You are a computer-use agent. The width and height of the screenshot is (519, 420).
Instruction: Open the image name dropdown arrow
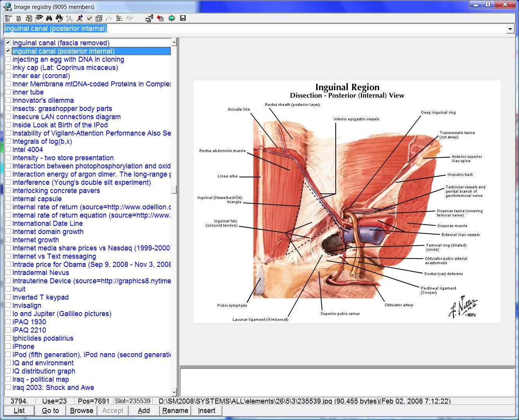[510, 29]
